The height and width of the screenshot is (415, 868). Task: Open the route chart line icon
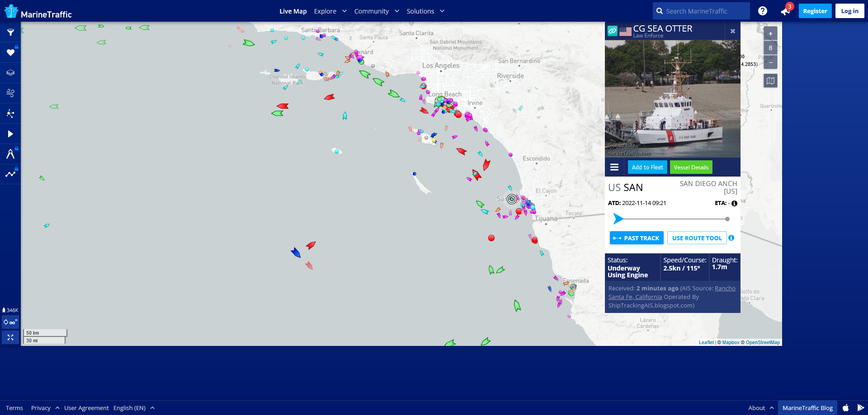[x=10, y=174]
